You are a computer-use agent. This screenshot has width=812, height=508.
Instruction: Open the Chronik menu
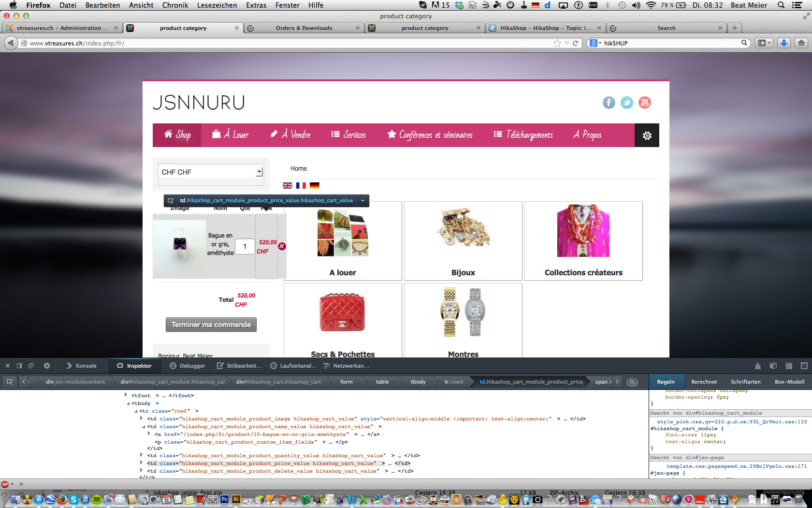[175, 5]
